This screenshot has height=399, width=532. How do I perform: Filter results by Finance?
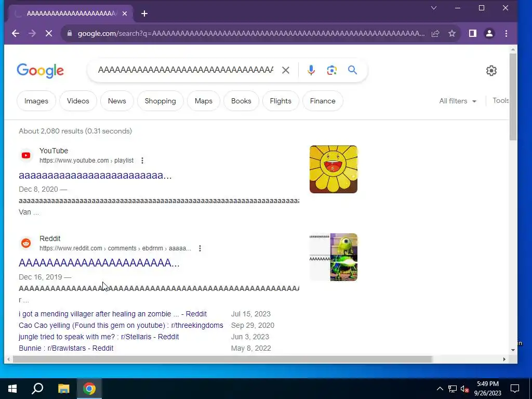(323, 101)
